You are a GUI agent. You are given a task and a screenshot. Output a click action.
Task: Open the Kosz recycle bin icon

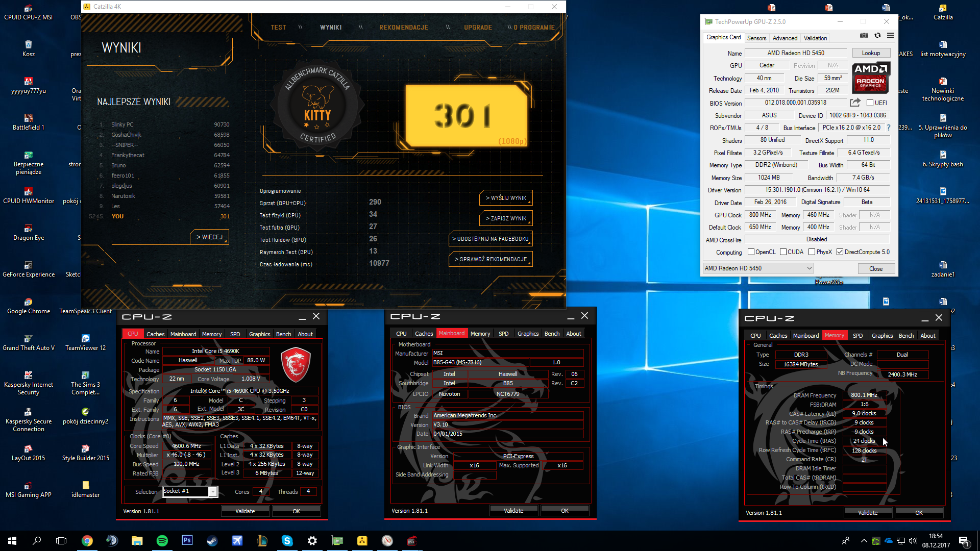pyautogui.click(x=29, y=49)
